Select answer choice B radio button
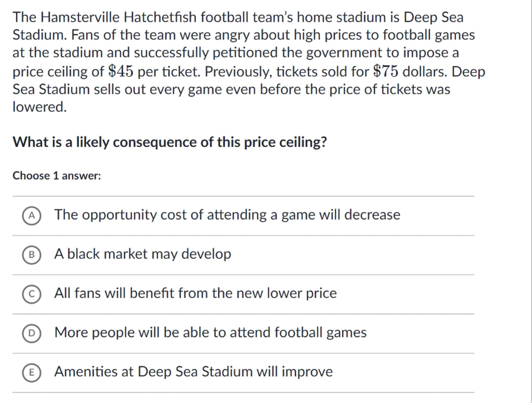Screen dimensions: 532x403 click(31, 255)
